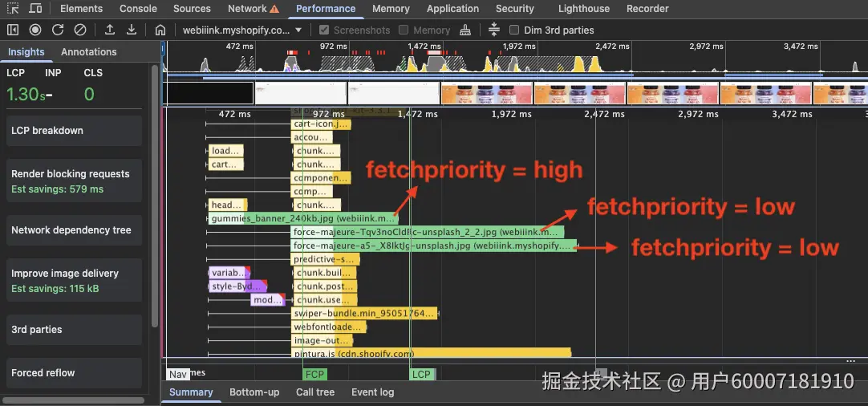Click the download profile icon

tap(132, 30)
